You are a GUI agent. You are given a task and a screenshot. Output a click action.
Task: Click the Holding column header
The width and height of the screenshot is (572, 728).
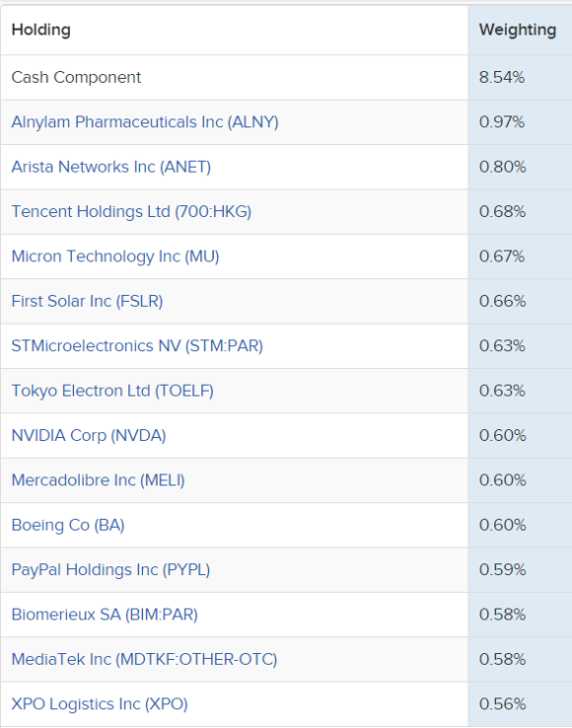[40, 30]
